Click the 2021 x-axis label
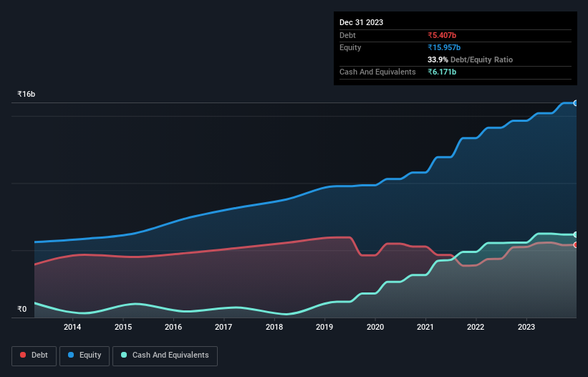 click(x=425, y=327)
